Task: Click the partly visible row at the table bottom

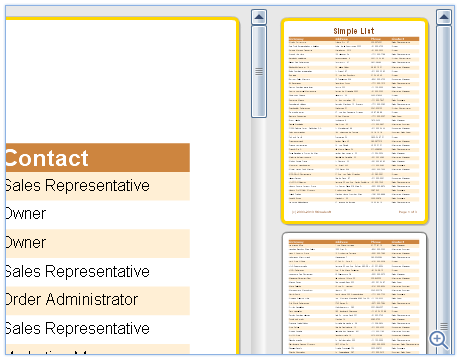Action: (x=98, y=349)
